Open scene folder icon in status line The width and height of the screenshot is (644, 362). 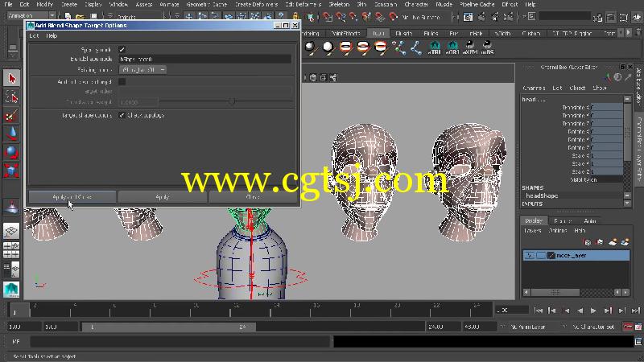(x=80, y=17)
